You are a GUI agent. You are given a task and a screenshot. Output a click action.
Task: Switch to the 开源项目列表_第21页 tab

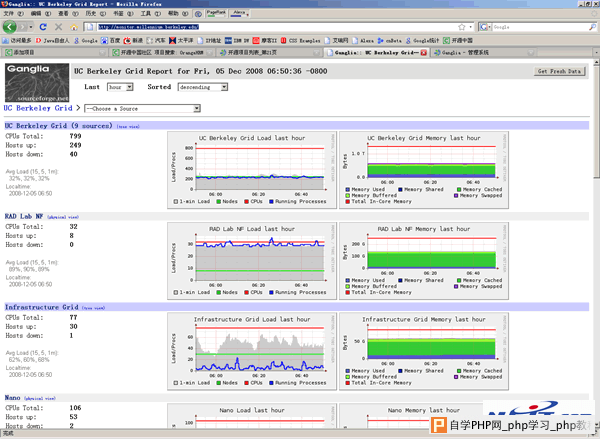click(x=269, y=52)
